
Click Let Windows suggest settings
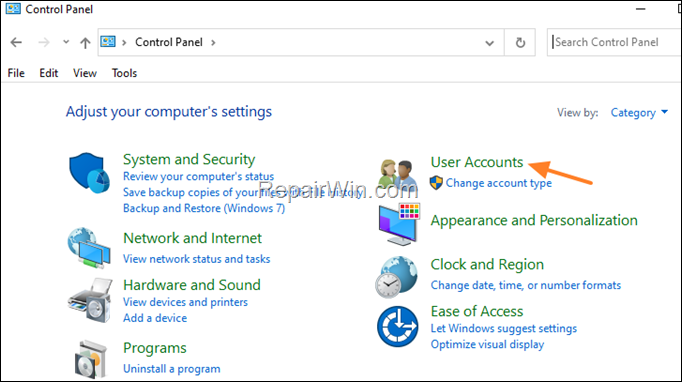[x=504, y=328]
